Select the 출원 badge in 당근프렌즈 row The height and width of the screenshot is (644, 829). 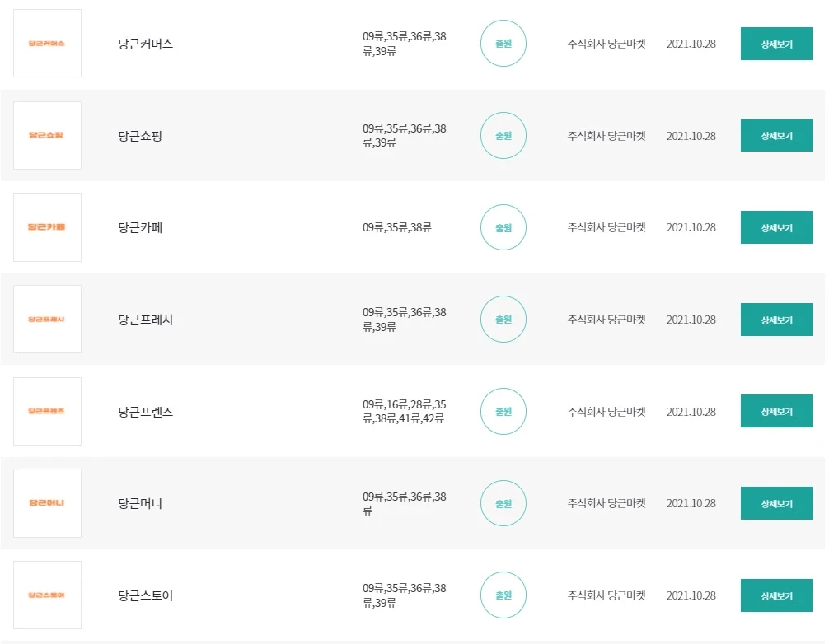coord(503,411)
